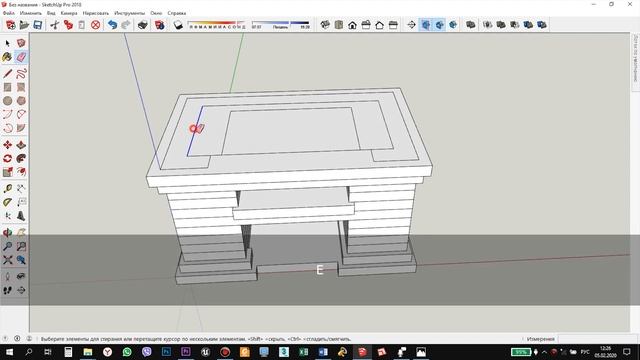The height and width of the screenshot is (360, 640).
Task: Open Windows Start menu
Action: (9, 352)
